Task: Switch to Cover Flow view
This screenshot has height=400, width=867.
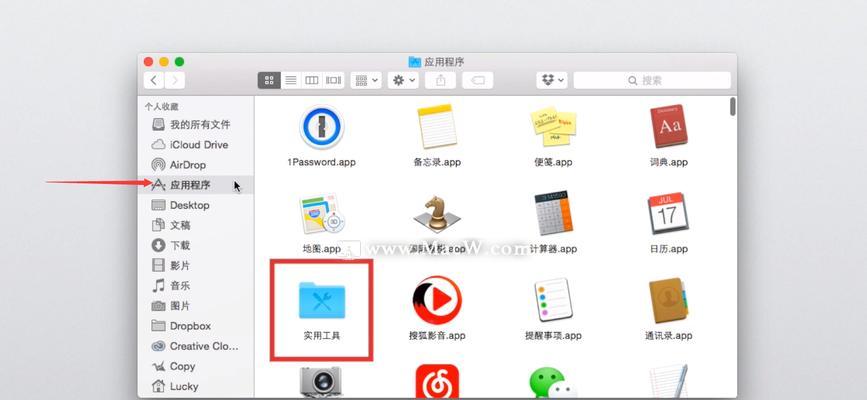Action: click(x=333, y=80)
